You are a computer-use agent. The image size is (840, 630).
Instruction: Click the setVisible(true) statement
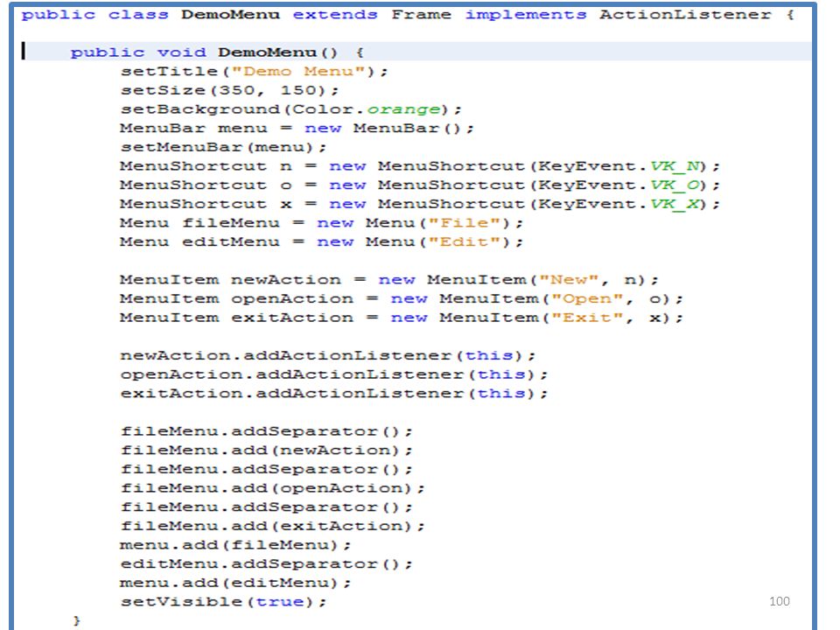pyautogui.click(x=223, y=602)
